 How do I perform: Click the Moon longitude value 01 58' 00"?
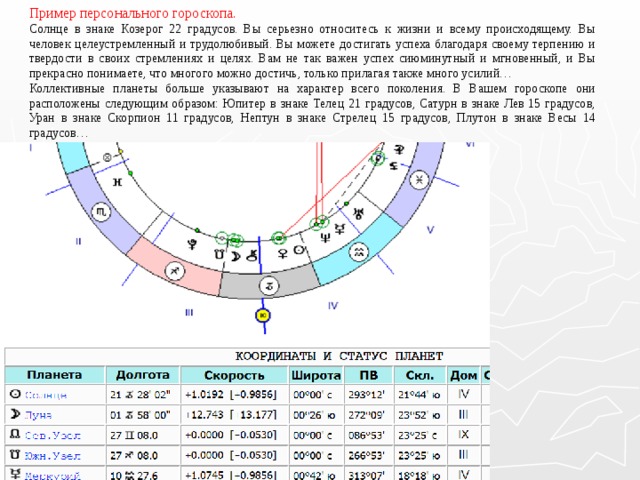(140, 415)
